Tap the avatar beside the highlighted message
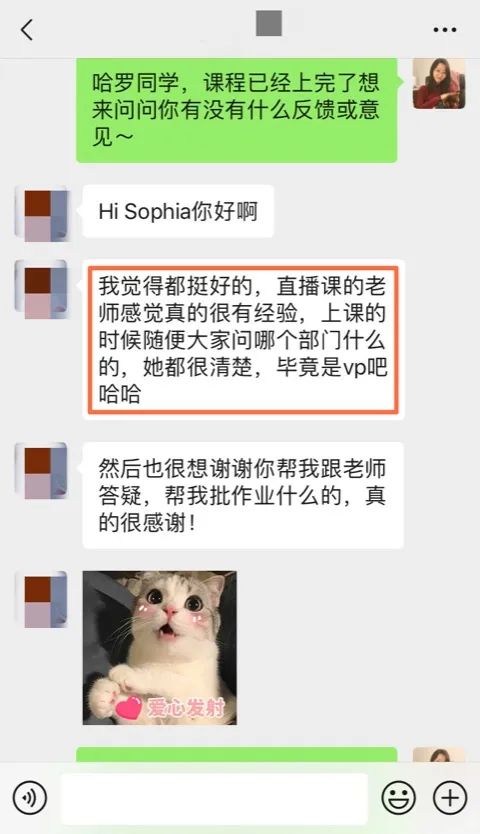The image size is (480, 834). click(42, 290)
